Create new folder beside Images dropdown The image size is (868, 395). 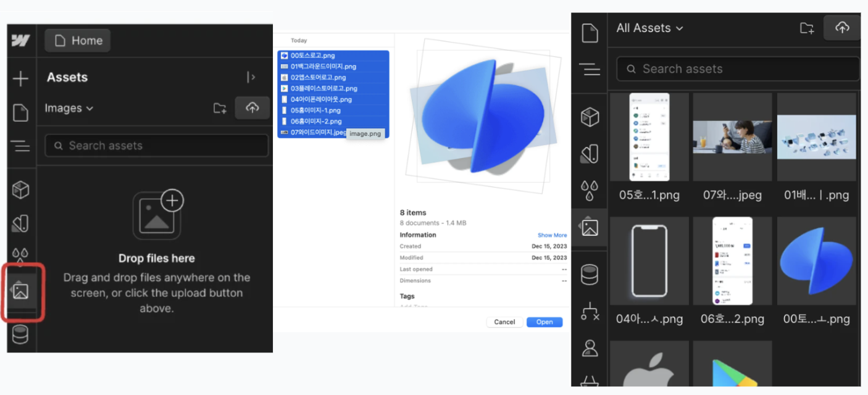coord(220,108)
